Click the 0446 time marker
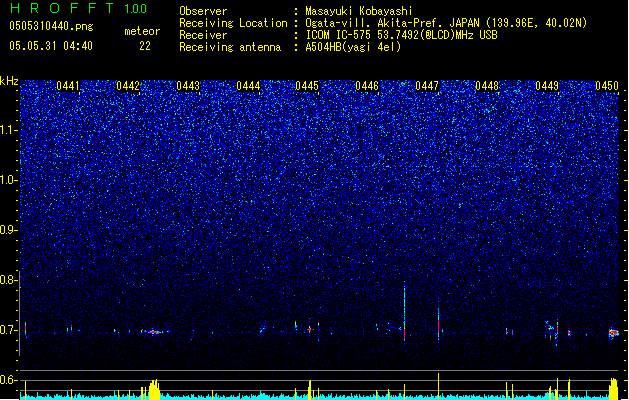Image resolution: width=629 pixels, height=400 pixels. [367, 86]
